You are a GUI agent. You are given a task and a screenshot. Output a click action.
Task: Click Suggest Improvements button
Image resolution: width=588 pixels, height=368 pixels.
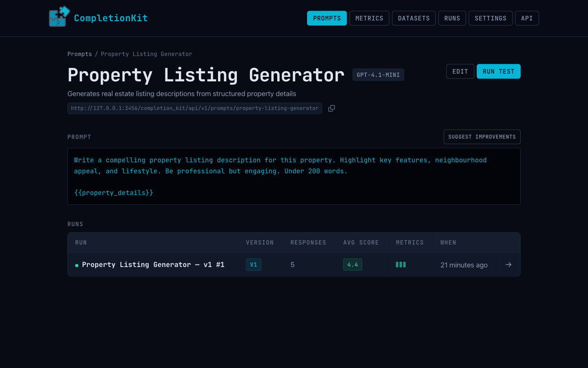tap(482, 137)
